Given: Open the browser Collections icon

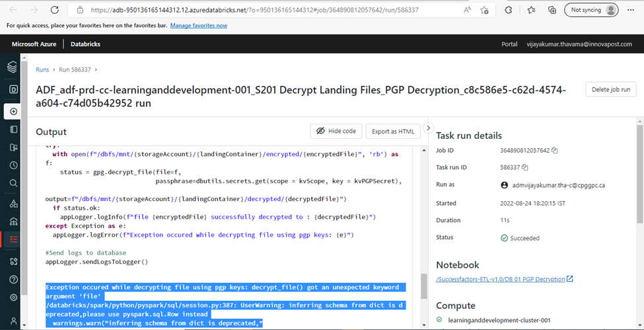Looking at the screenshot, I should (x=552, y=10).
